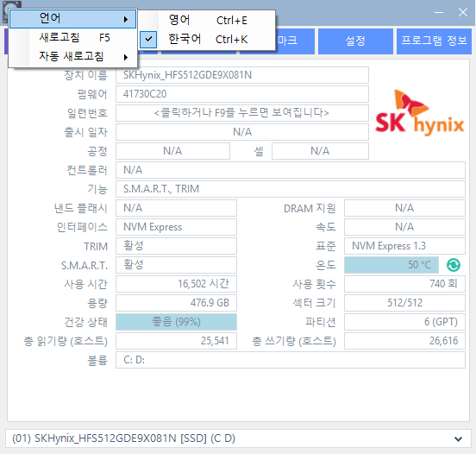Click the dropdown chevron at bottom
The width and height of the screenshot is (476, 454).
click(x=458, y=438)
